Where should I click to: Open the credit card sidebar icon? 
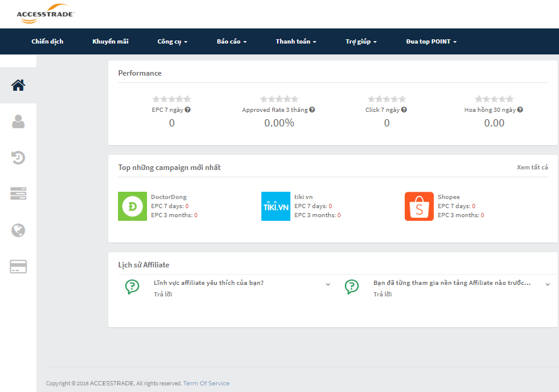tap(18, 267)
